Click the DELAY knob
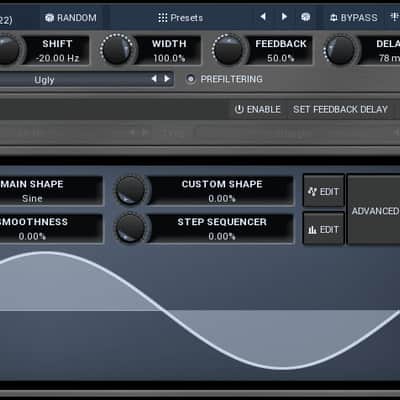 pyautogui.click(x=340, y=49)
